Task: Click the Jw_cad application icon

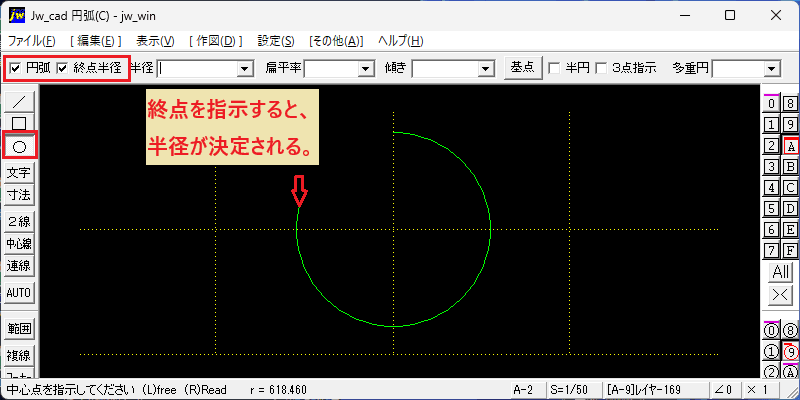Action: 16,15
